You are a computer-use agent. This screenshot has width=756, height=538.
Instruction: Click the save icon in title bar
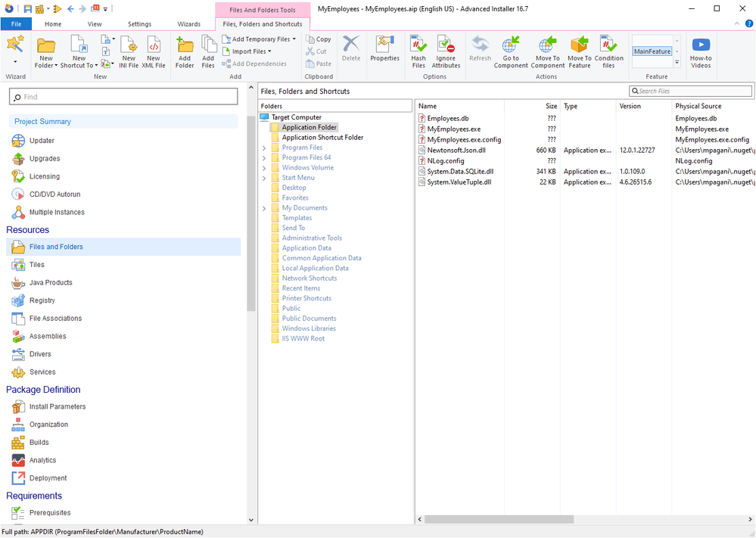pyautogui.click(x=27, y=8)
